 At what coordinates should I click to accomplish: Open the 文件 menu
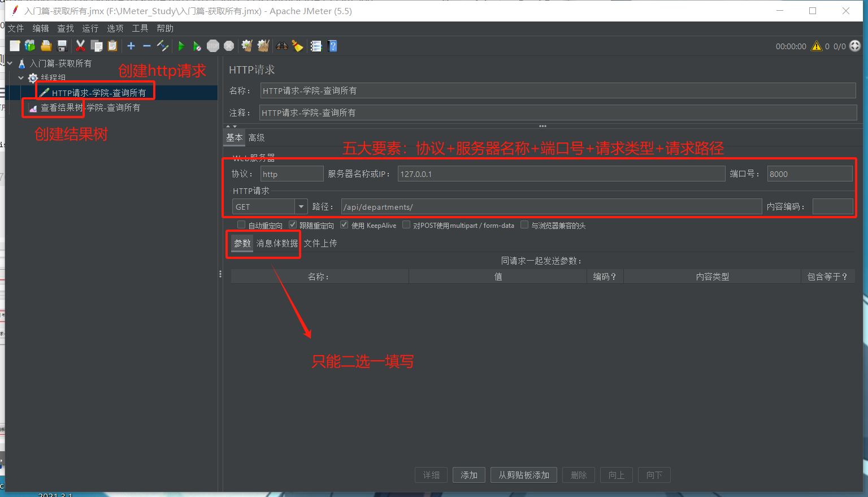pyautogui.click(x=16, y=28)
